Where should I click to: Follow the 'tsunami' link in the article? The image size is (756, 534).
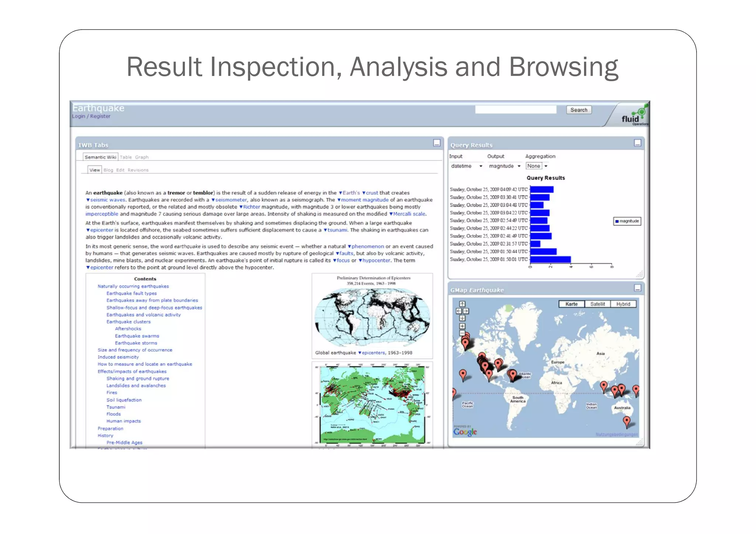point(336,230)
